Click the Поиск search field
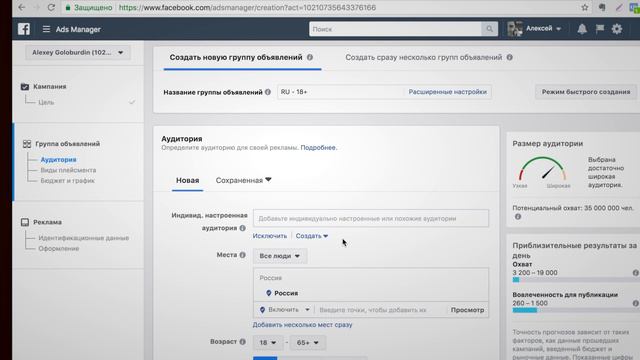The image size is (640, 360). [395, 29]
